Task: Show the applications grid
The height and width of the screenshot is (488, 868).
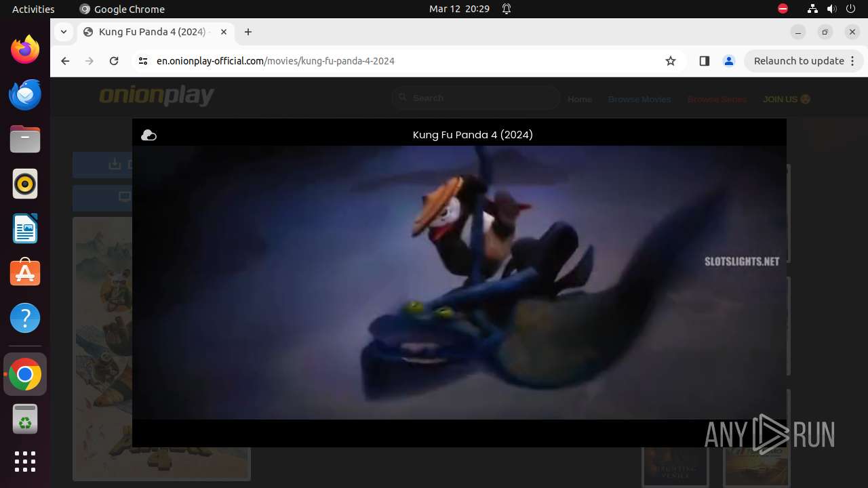Action: tap(25, 462)
